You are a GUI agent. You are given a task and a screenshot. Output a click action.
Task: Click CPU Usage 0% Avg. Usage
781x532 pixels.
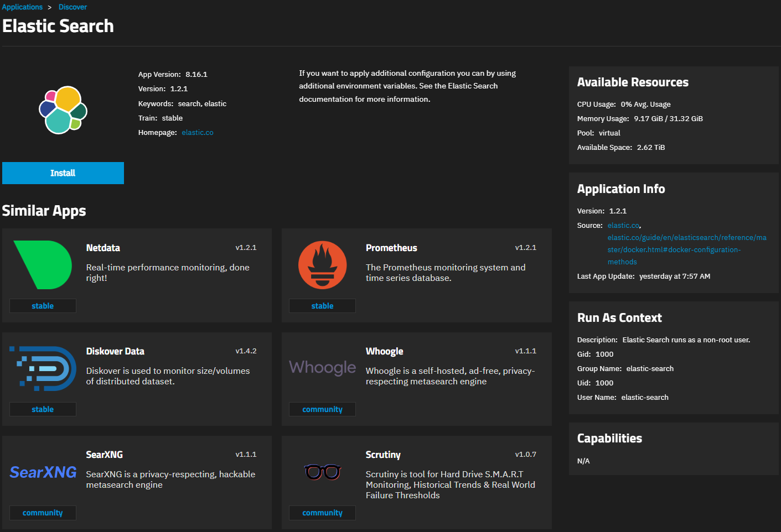tap(624, 105)
